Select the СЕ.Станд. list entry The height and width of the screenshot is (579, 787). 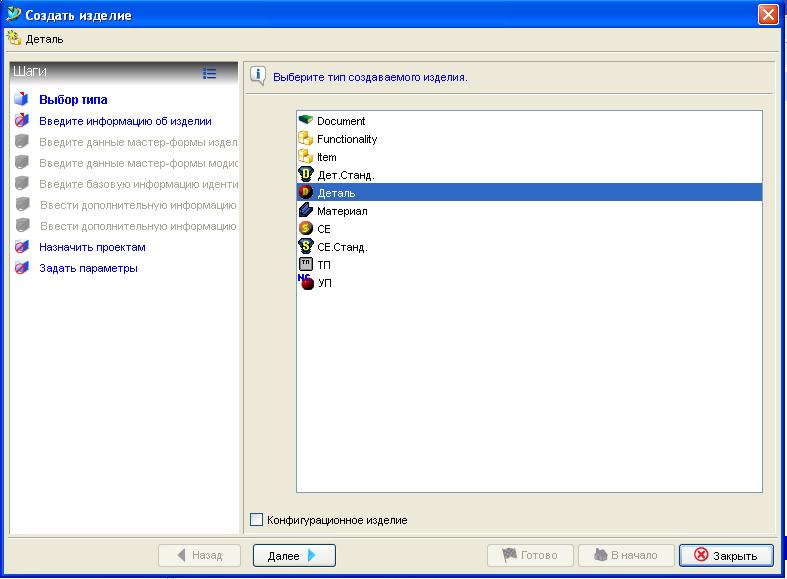(x=529, y=246)
